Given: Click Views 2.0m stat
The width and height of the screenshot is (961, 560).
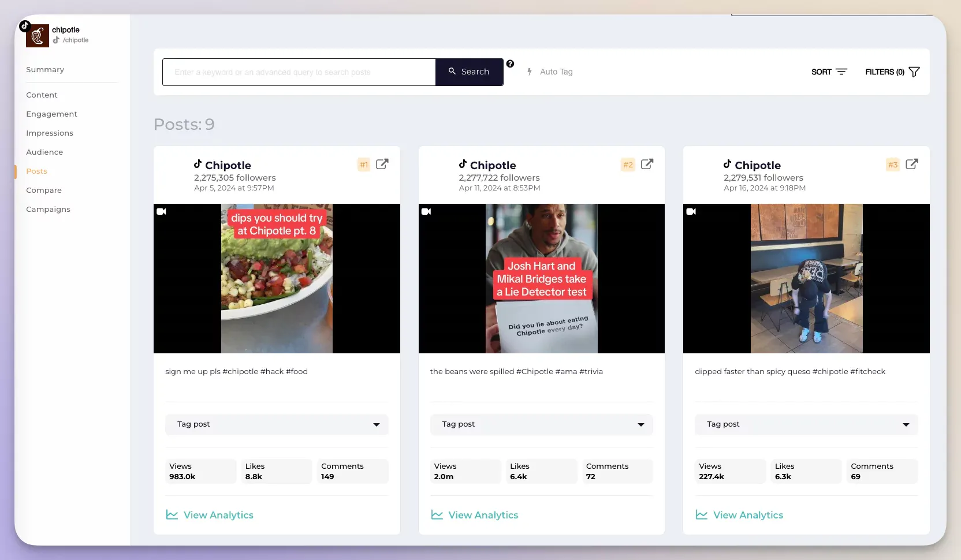Looking at the screenshot, I should [x=465, y=471].
